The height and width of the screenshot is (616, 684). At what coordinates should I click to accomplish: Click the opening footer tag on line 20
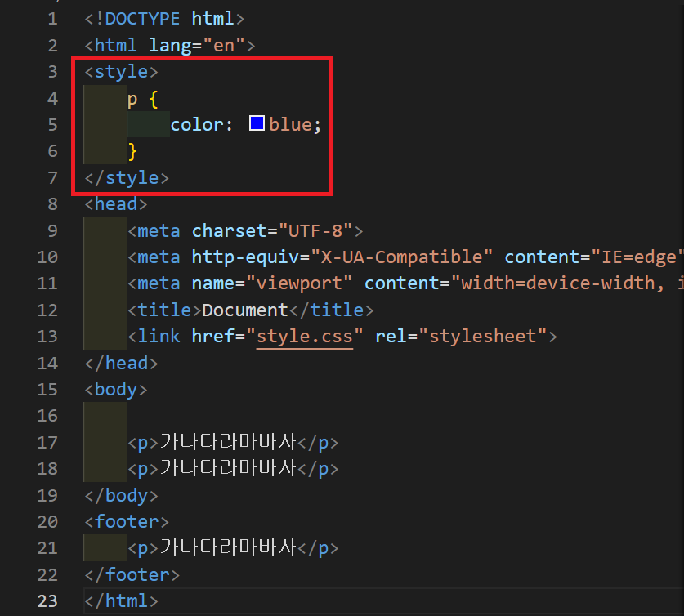point(127,522)
